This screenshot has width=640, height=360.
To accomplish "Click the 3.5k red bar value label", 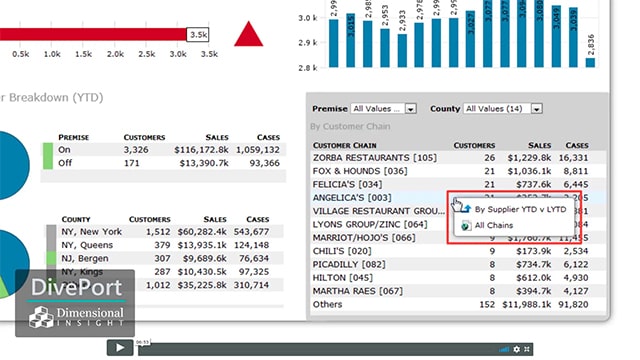I will click(x=198, y=35).
